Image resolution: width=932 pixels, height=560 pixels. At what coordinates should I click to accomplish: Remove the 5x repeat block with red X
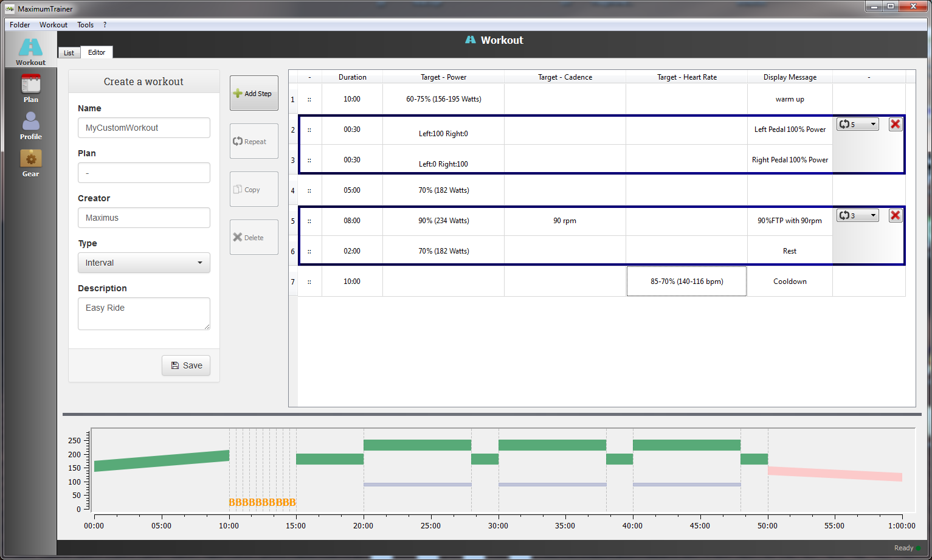click(896, 124)
